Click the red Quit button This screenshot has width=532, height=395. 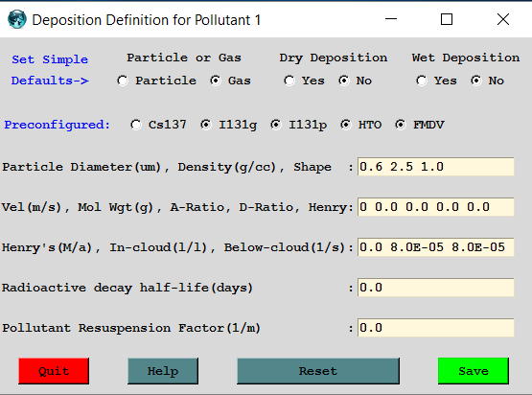click(54, 371)
